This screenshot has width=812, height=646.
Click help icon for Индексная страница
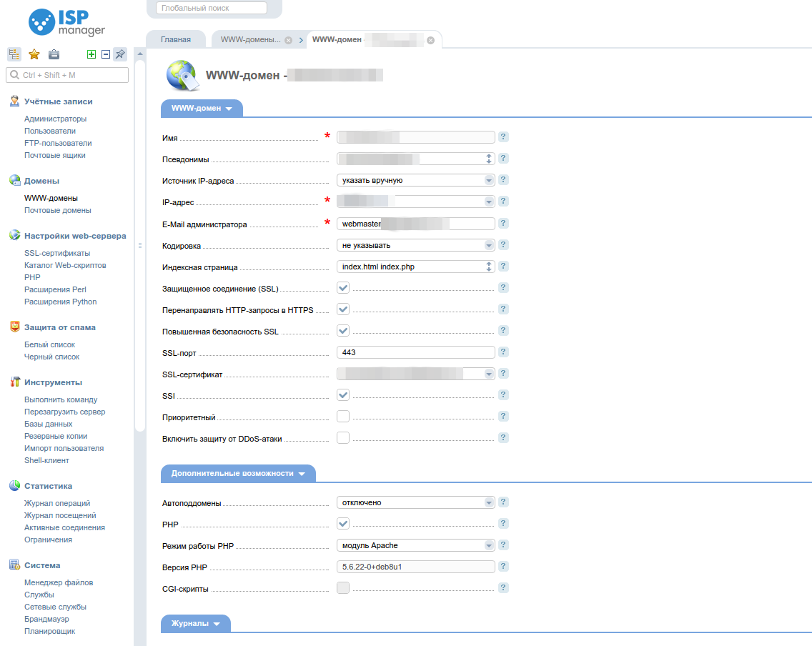(502, 267)
